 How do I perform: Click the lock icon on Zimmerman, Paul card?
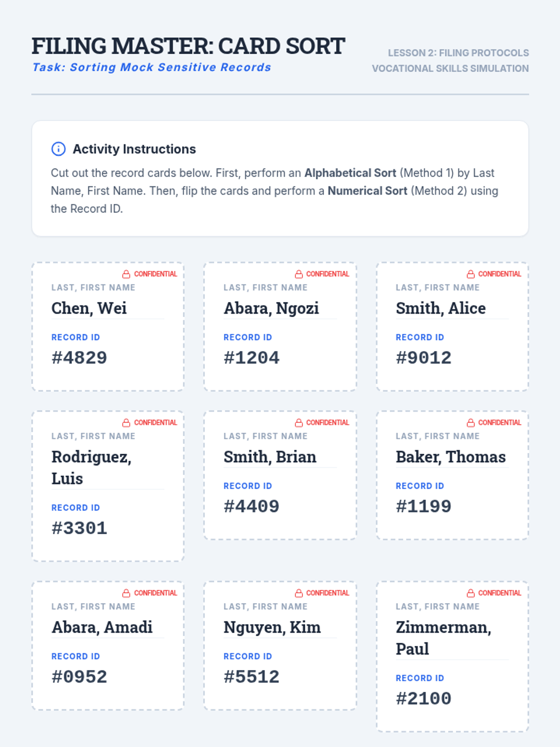pyautogui.click(x=471, y=593)
